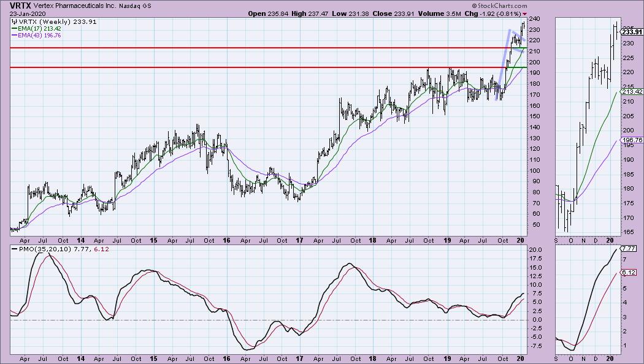644x364 pixels.
Task: Click the Low 231.38 value
Action: point(350,13)
